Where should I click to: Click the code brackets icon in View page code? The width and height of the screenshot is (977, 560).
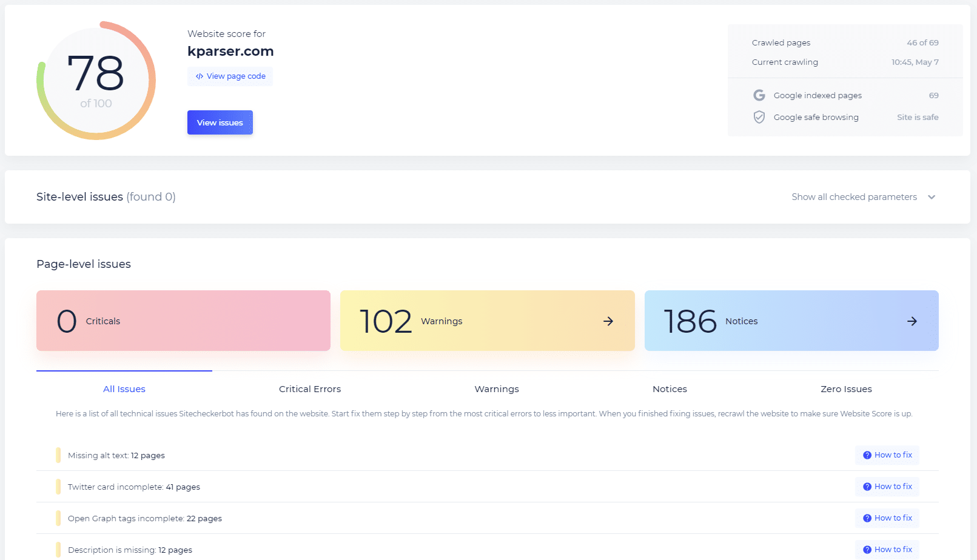point(200,76)
